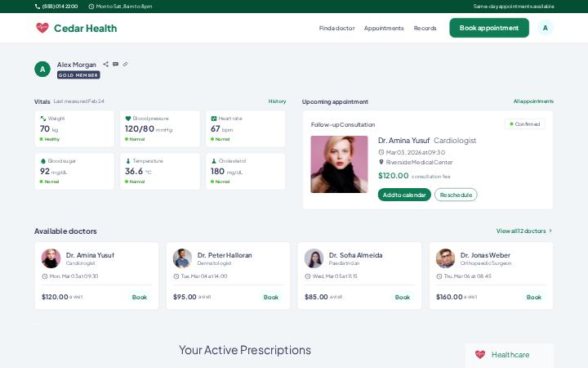Image resolution: width=588 pixels, height=368 pixels.
Task: Click the clock icon beside Wed, Mar 05
Action: (308, 276)
